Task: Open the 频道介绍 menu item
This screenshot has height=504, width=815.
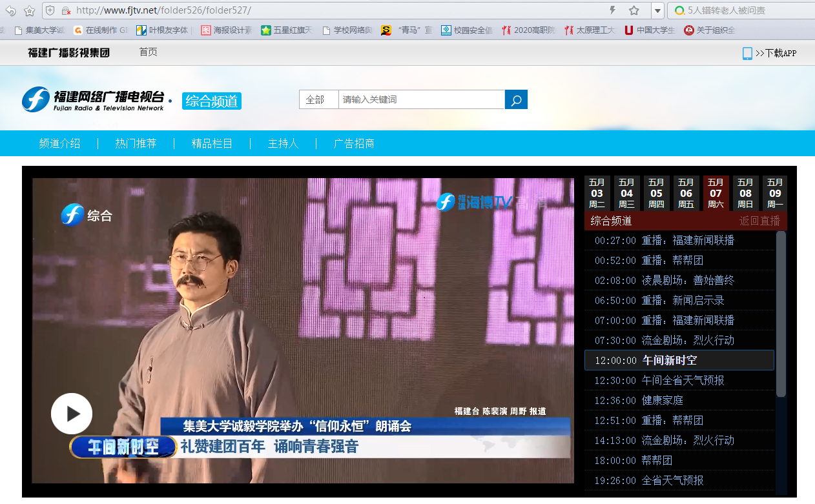Action: pyautogui.click(x=60, y=143)
